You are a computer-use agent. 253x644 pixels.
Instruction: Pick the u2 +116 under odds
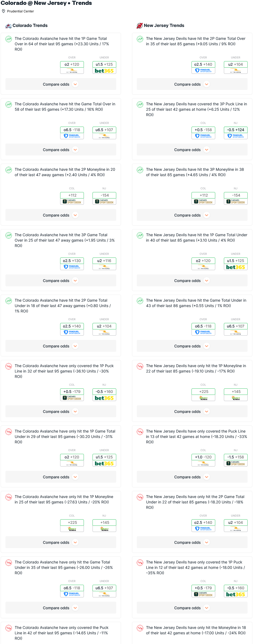coord(104,261)
